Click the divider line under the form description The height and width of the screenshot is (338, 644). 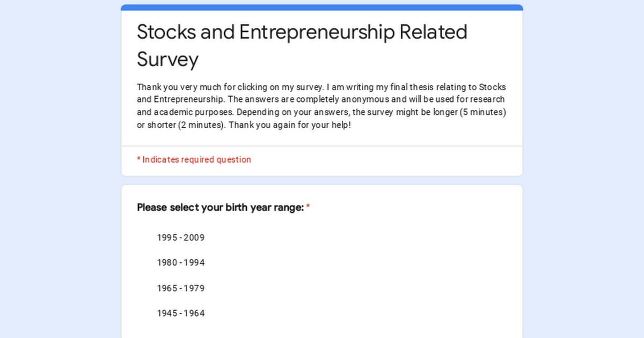pos(322,146)
